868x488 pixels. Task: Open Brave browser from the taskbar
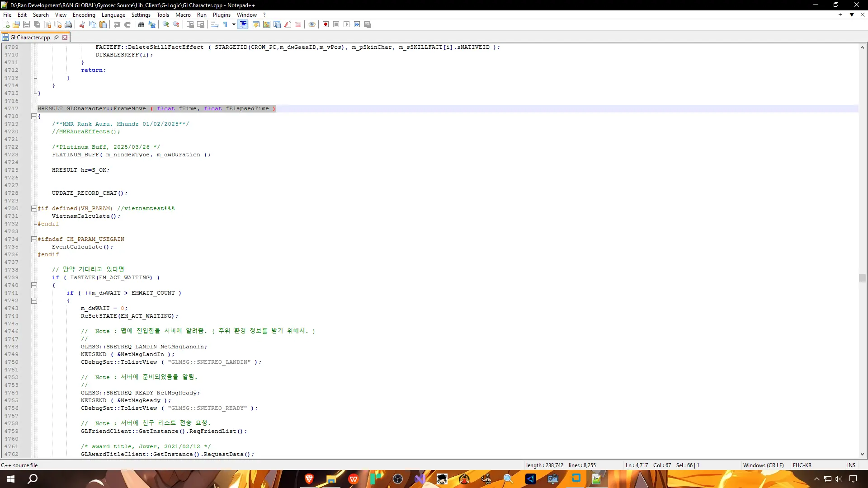coord(309,479)
